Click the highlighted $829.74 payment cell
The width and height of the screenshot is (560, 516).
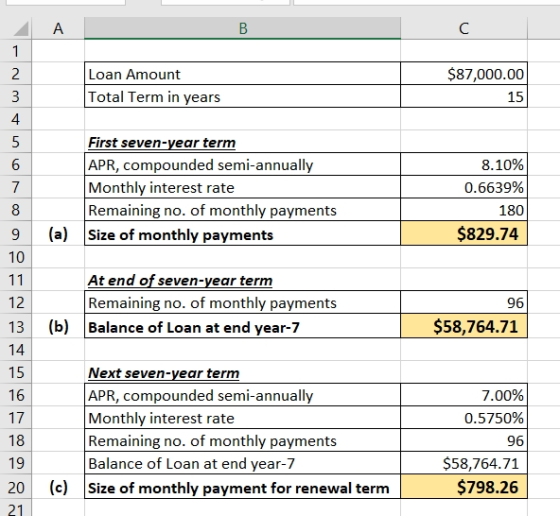[x=464, y=234]
